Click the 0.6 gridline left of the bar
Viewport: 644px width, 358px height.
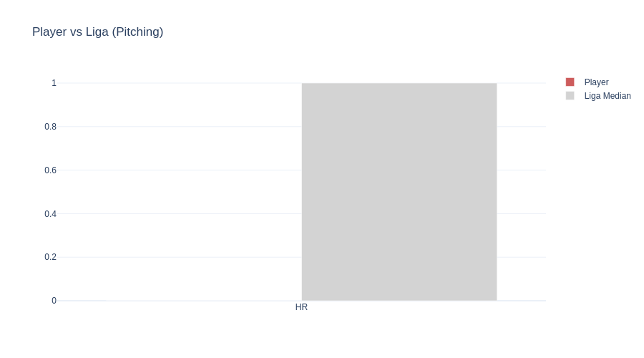click(179, 170)
